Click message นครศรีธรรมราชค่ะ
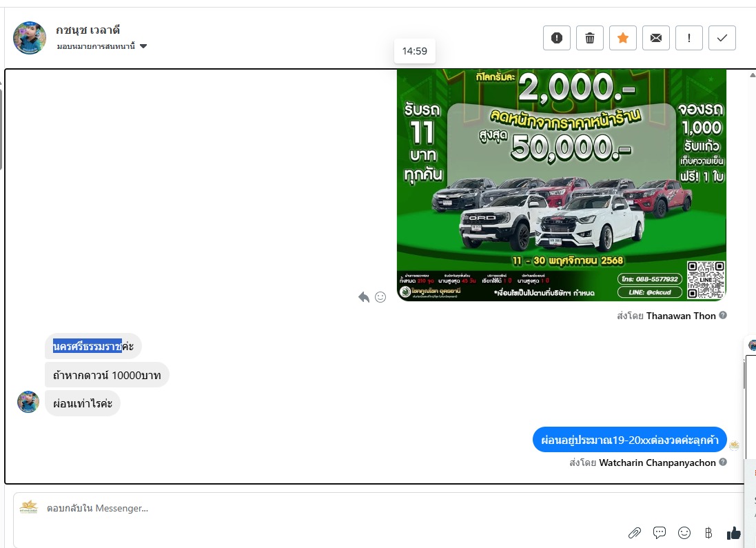Image resolution: width=756 pixels, height=548 pixels. coord(93,346)
